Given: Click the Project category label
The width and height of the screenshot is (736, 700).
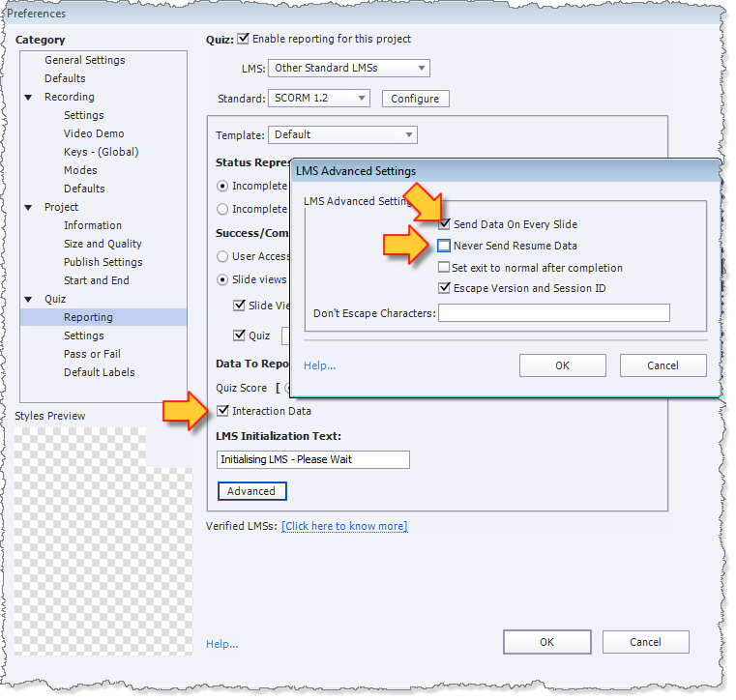Looking at the screenshot, I should 61,207.
